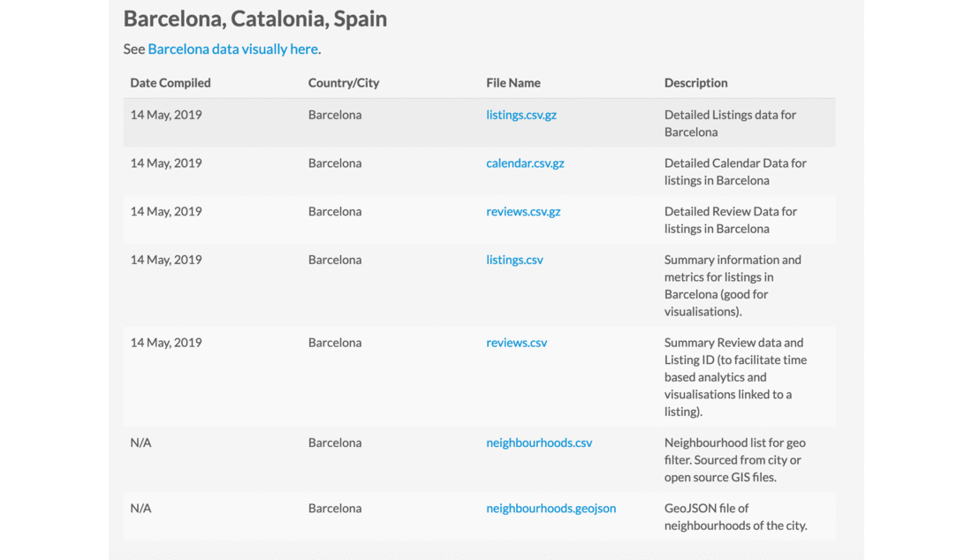
Task: Open the listings.csv summary file link
Action: [x=514, y=261]
